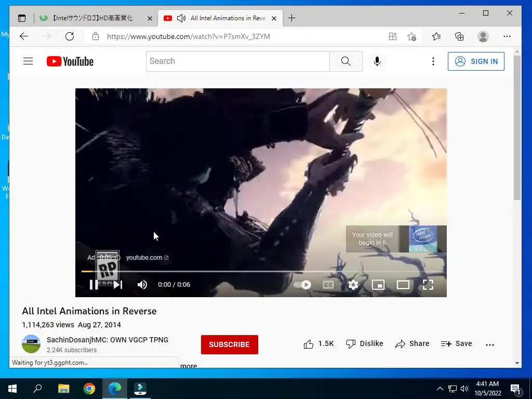Click the page vertical scrollbar
The image size is (532, 399).
point(517,128)
